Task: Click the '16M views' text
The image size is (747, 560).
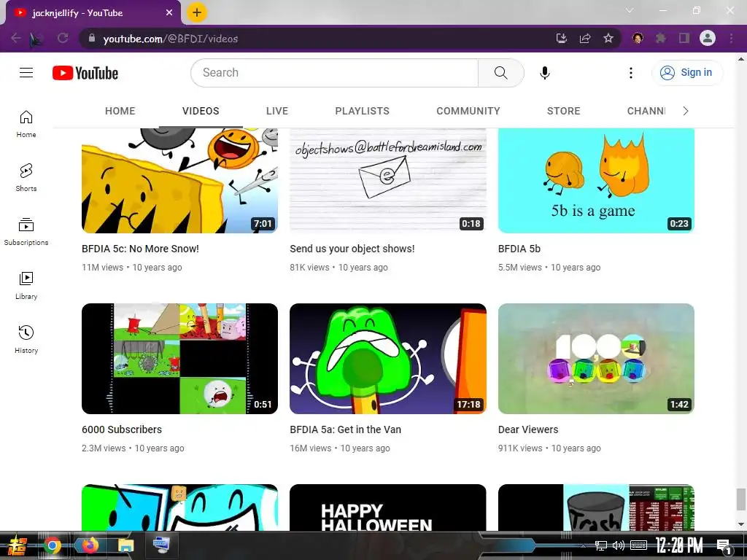Action: [x=311, y=448]
